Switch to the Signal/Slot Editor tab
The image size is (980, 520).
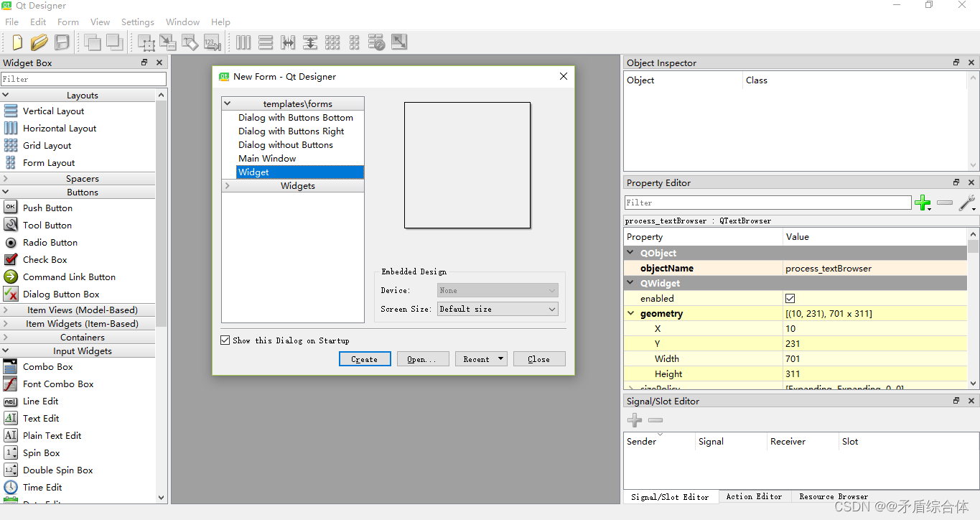pyautogui.click(x=670, y=496)
